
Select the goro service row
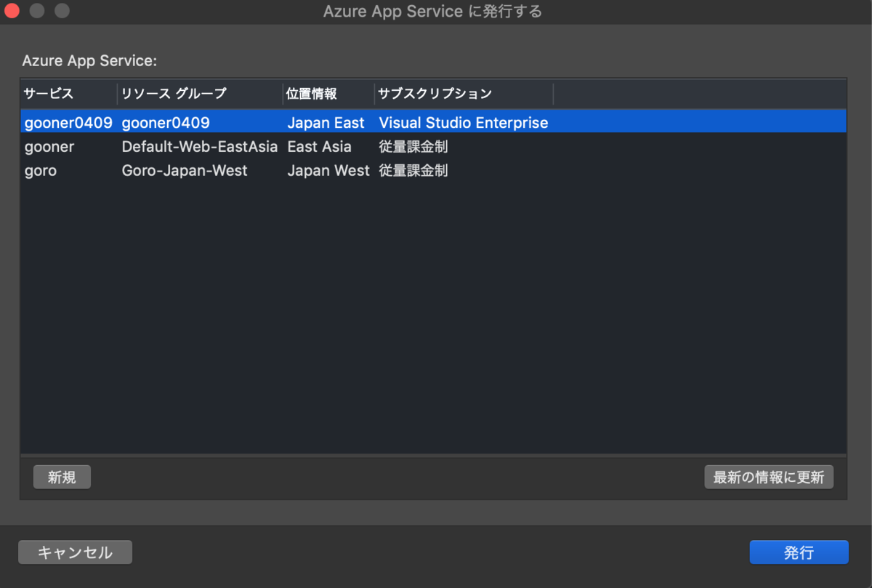point(433,171)
